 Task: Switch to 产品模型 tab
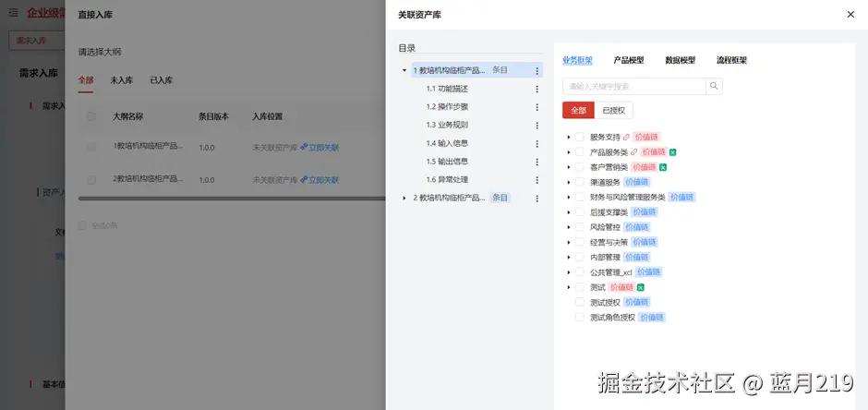628,60
